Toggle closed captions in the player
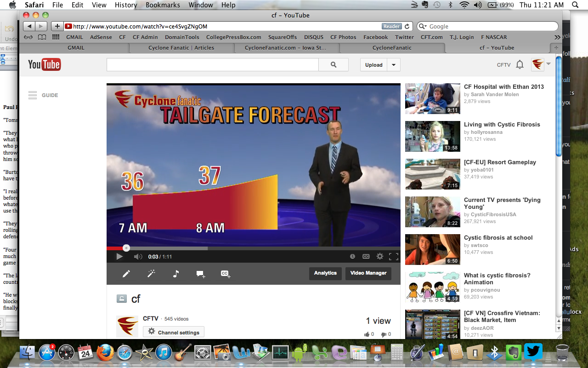The image size is (588, 368). coord(366,257)
